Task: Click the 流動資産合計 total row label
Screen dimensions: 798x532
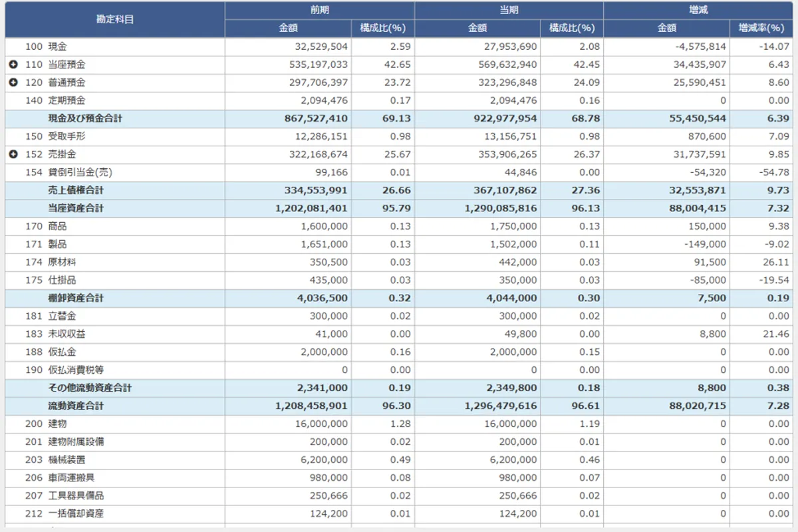Action: pyautogui.click(x=76, y=406)
